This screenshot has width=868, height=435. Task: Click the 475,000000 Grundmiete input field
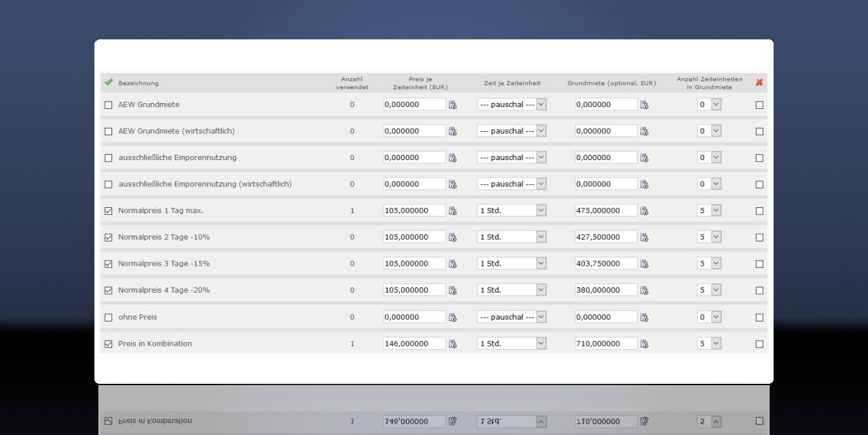pos(606,211)
